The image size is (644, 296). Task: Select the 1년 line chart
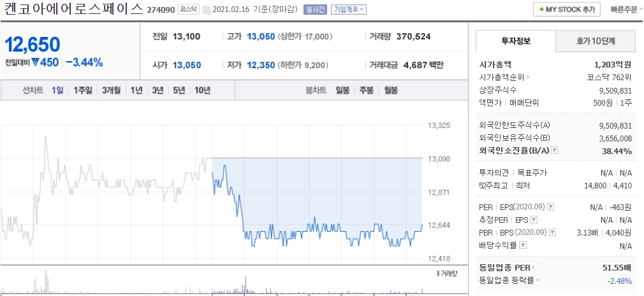(136, 90)
